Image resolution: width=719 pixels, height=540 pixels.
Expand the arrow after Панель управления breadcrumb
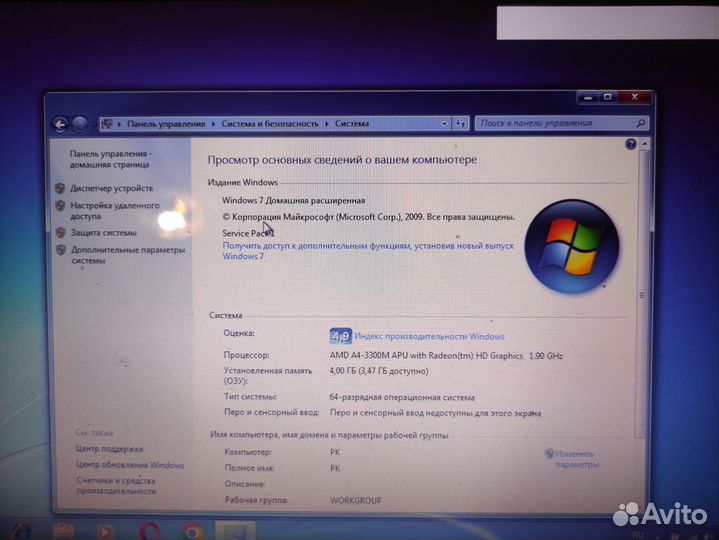coord(213,124)
